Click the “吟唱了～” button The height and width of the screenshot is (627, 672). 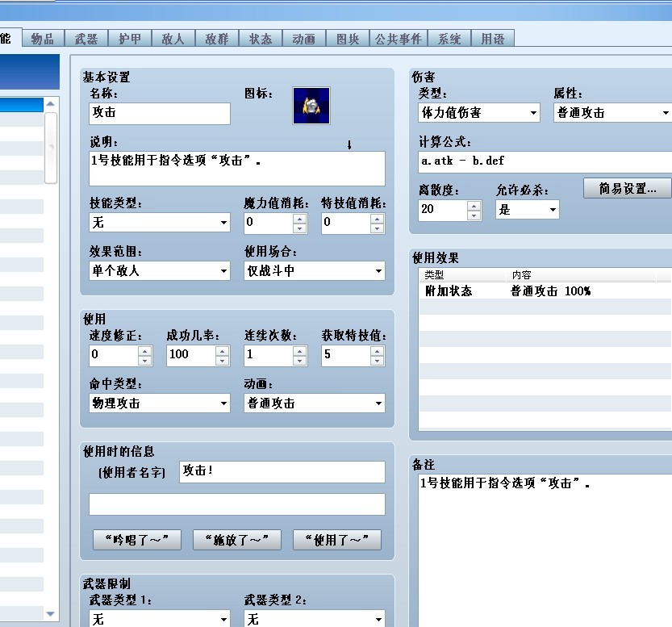coord(137,540)
